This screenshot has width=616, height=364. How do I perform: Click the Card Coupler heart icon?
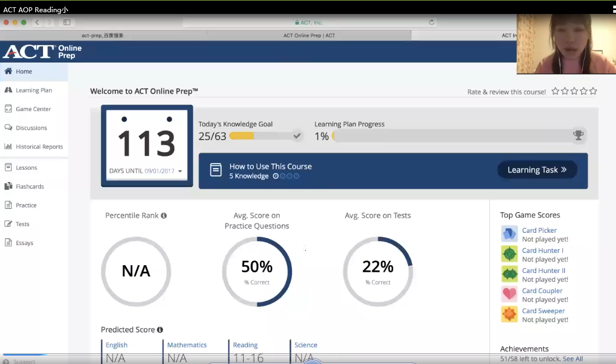coord(509,294)
